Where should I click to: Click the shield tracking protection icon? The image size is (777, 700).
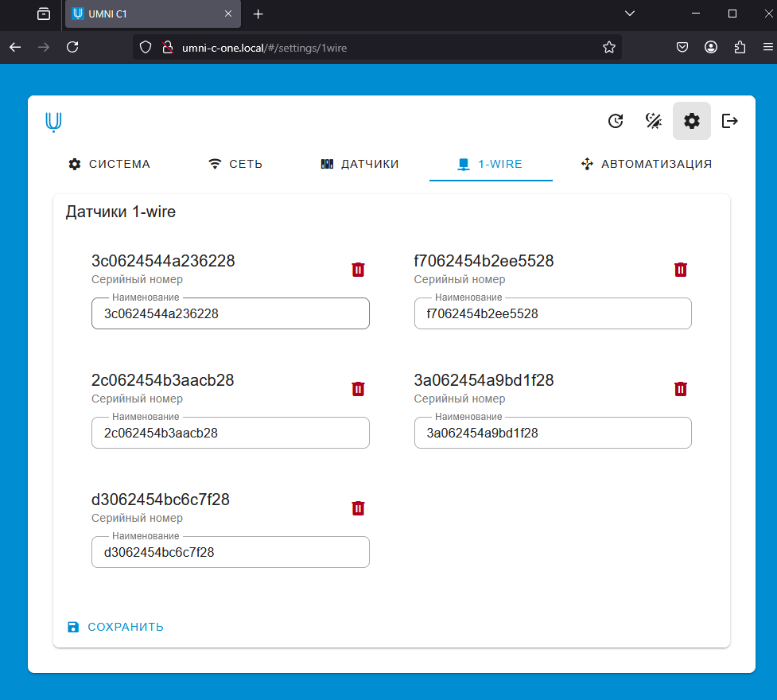[x=146, y=48]
